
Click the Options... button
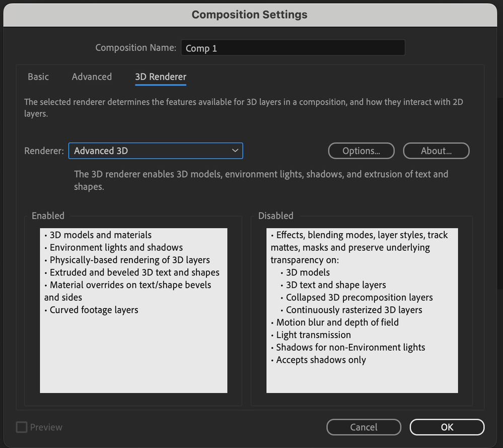pyautogui.click(x=361, y=151)
